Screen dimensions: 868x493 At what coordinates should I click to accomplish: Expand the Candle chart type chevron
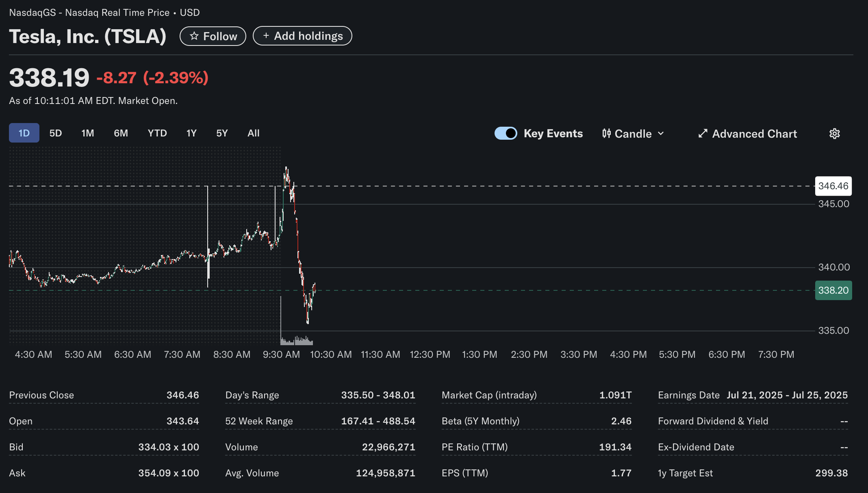coord(661,134)
